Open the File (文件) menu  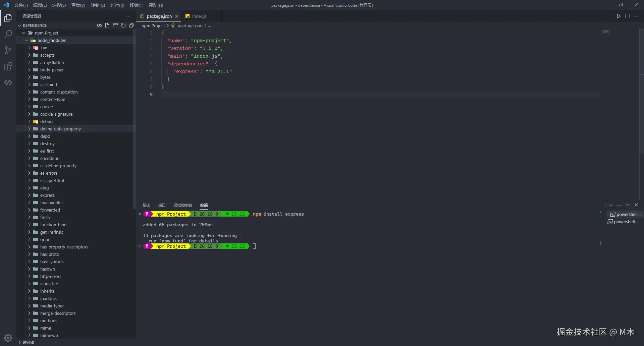click(21, 5)
